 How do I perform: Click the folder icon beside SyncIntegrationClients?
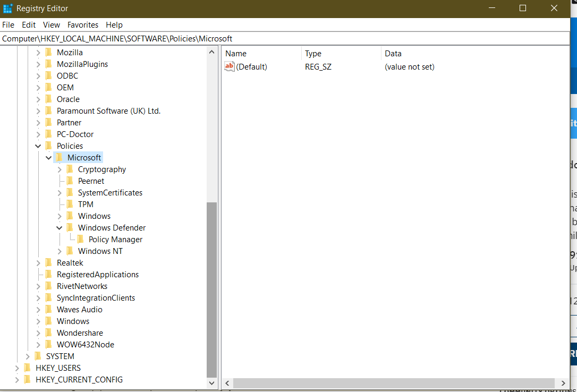[x=48, y=298]
